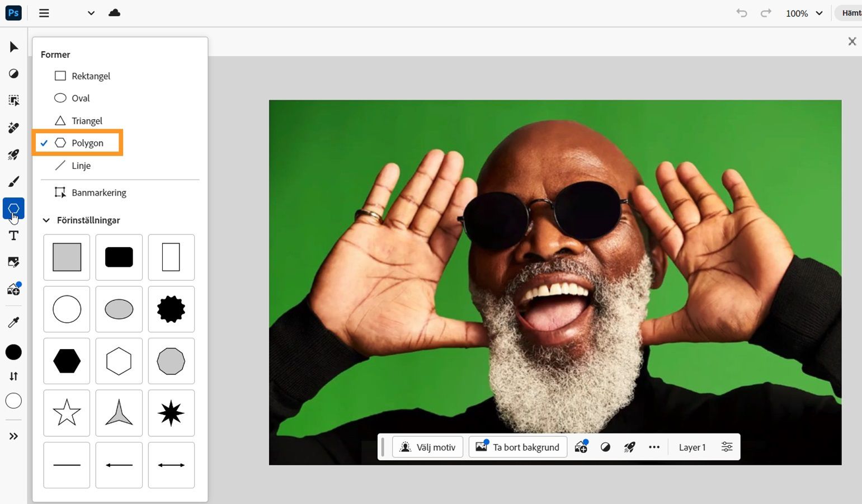This screenshot has width=862, height=504.
Task: Uncheck the Polygon shape option
Action: coord(87,143)
